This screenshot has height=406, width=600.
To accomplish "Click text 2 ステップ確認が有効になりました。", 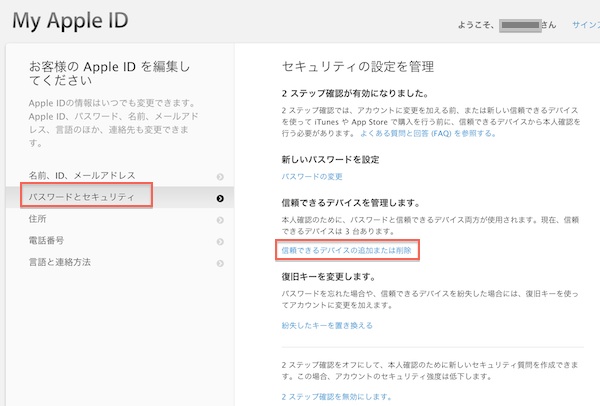I will [355, 93].
